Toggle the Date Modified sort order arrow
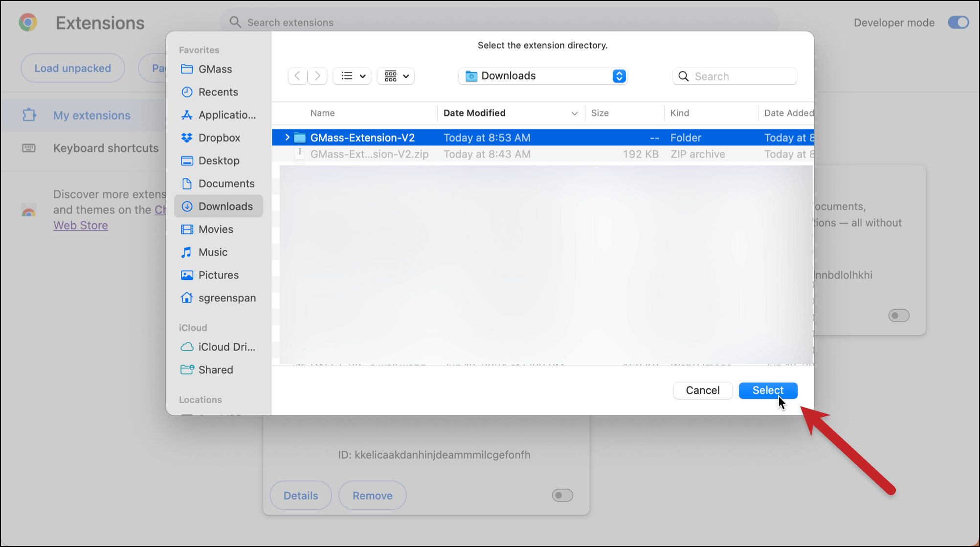 coord(574,113)
